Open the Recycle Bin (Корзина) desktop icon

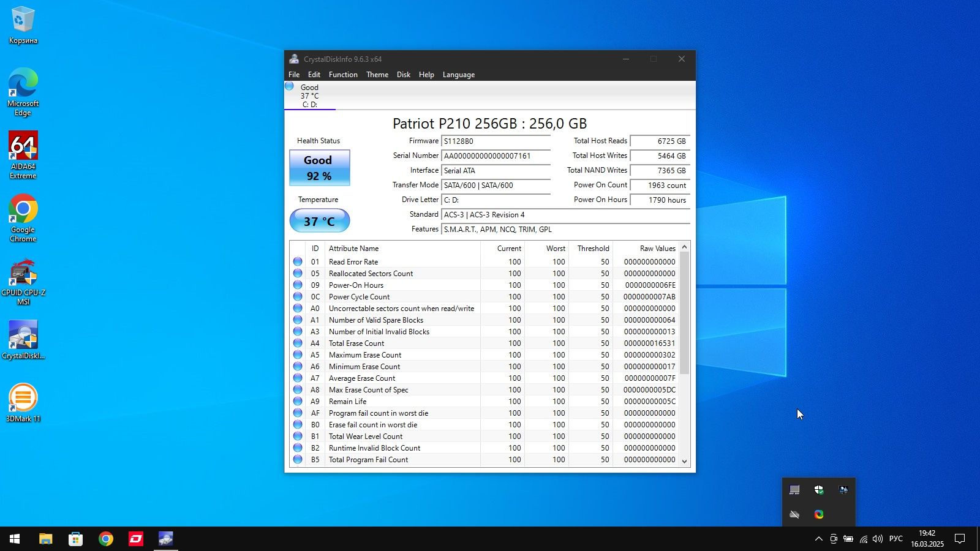pos(23,25)
